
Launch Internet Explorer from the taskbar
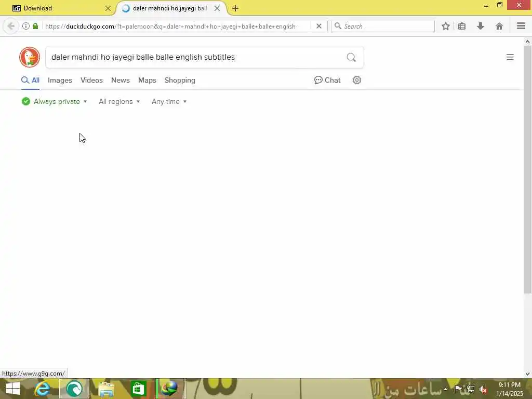(x=42, y=389)
